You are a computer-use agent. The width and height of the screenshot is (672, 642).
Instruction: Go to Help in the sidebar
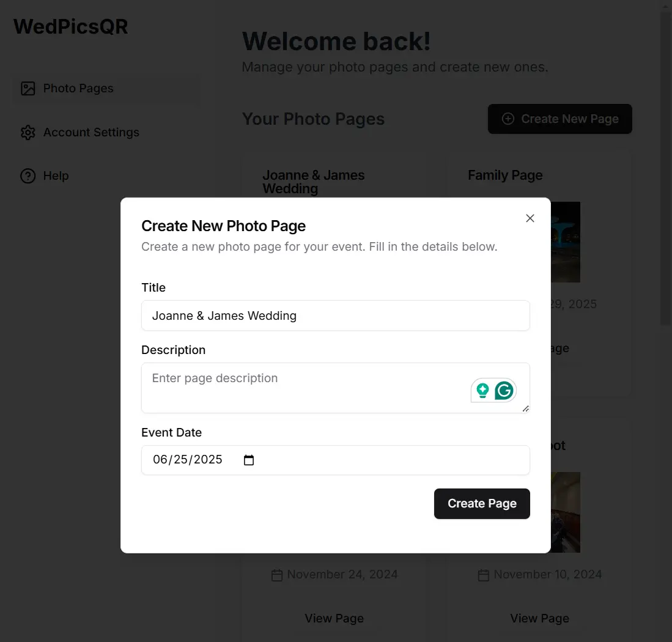click(56, 176)
